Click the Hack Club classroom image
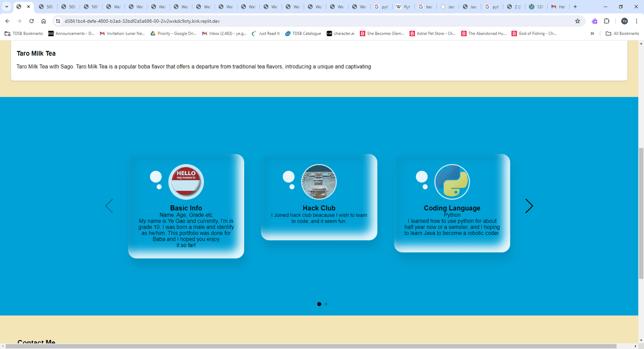The image size is (644, 349). pos(319,182)
